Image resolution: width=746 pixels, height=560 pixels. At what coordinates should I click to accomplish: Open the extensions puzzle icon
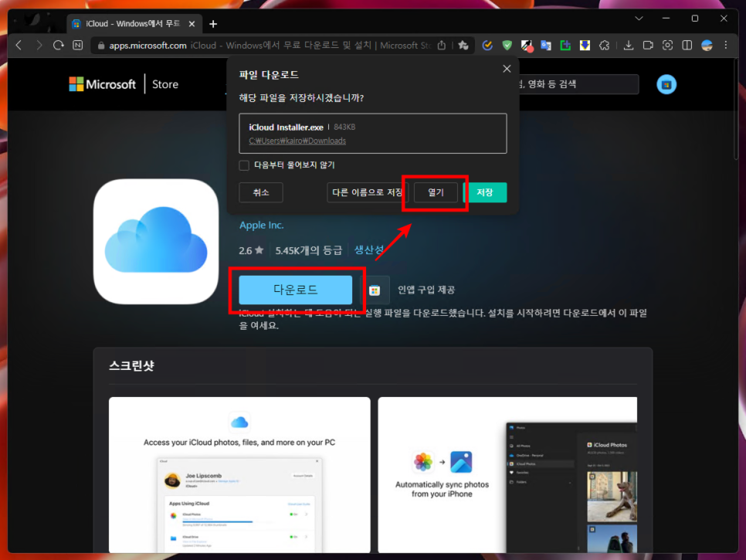click(604, 46)
